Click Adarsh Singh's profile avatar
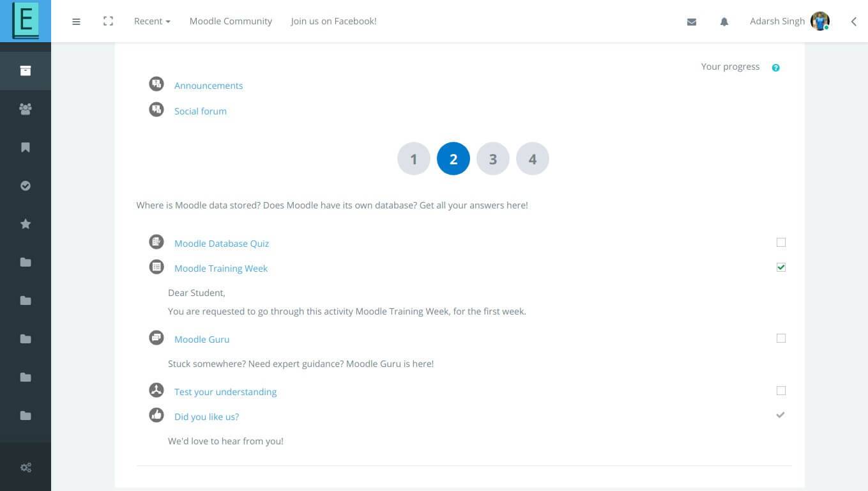The height and width of the screenshot is (491, 868). [820, 21]
